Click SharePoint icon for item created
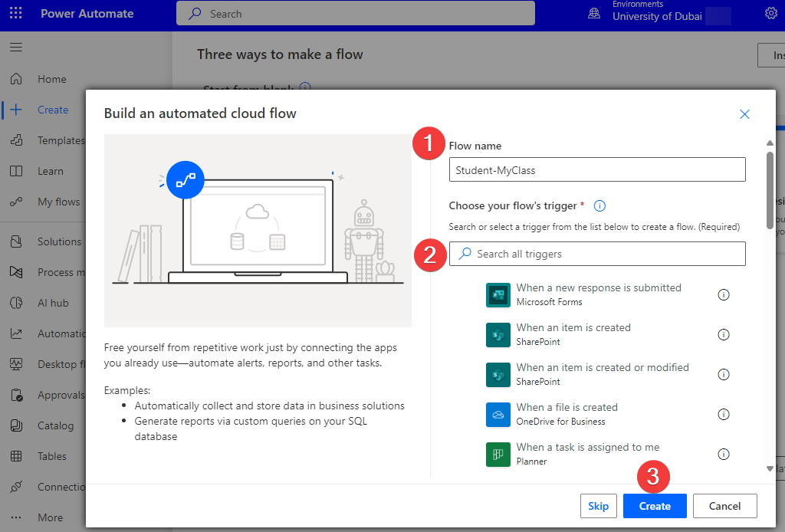 (498, 335)
